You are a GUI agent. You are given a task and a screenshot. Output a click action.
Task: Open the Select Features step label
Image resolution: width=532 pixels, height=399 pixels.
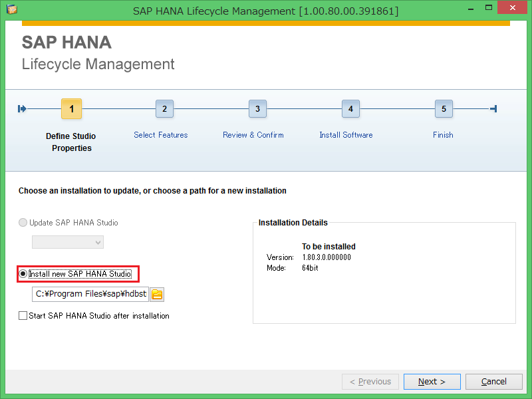[x=160, y=135]
